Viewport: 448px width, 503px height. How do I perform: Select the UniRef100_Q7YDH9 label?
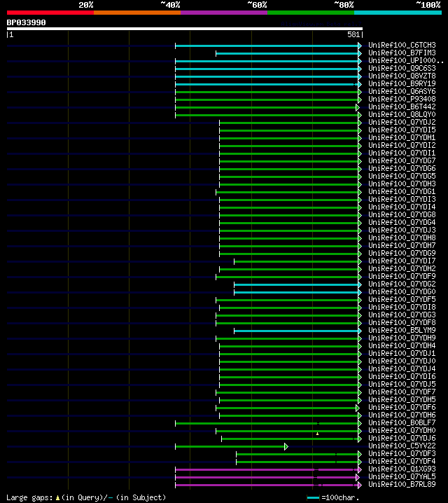(402, 338)
